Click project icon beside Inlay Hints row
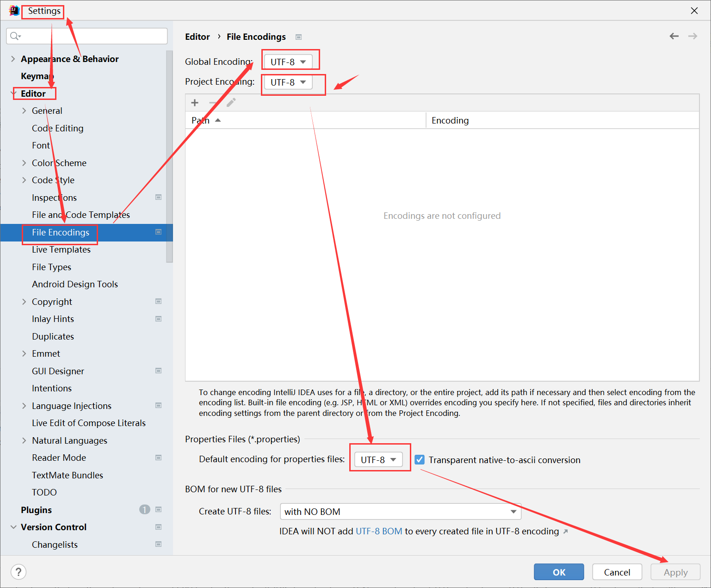Image resolution: width=711 pixels, height=588 pixels. (x=158, y=319)
